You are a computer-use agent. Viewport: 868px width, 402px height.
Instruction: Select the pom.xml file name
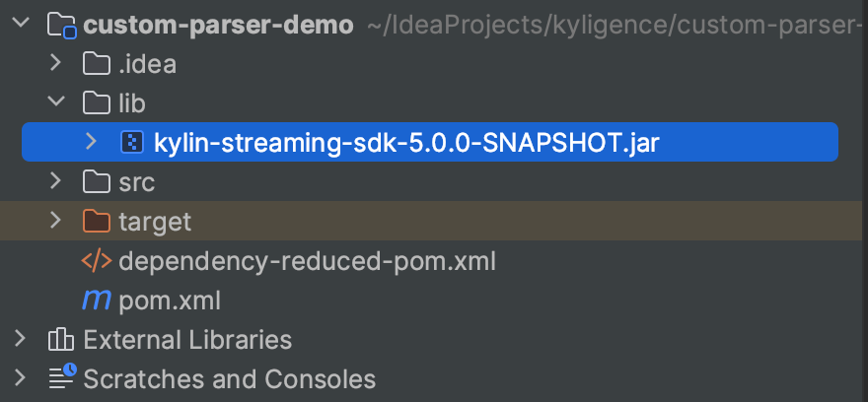170,300
